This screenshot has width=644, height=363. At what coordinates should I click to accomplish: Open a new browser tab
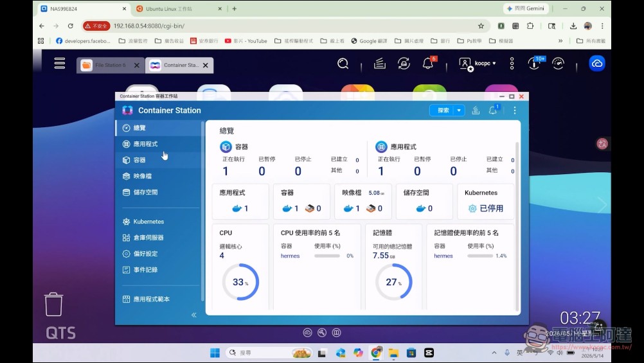click(x=234, y=8)
